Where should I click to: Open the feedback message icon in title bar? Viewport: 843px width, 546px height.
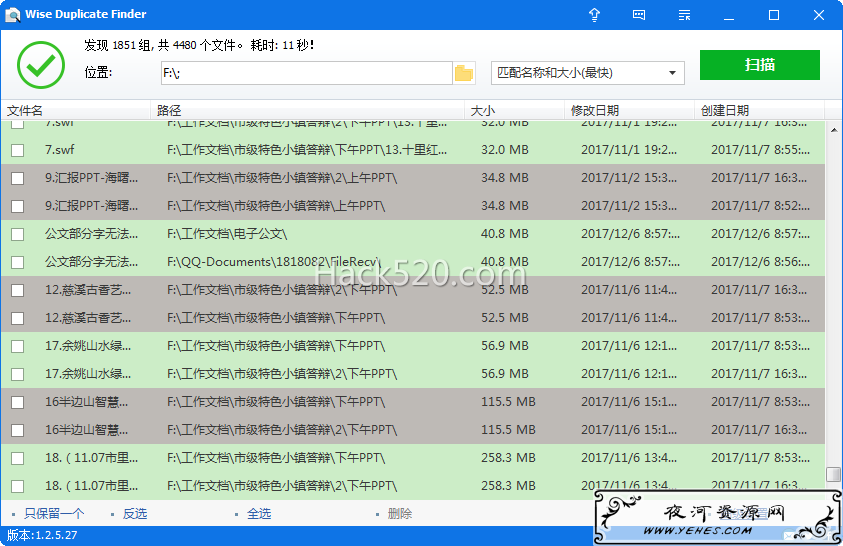[x=639, y=15]
